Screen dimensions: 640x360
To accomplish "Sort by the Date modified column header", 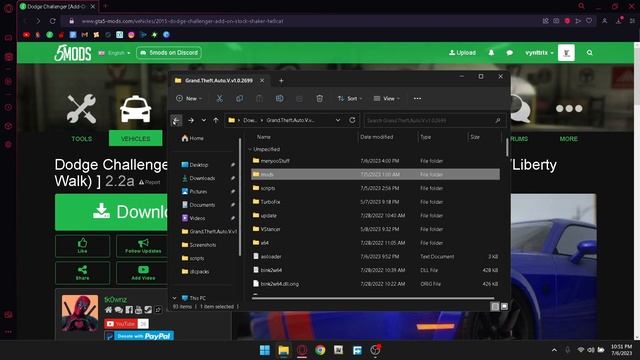I will pos(376,137).
